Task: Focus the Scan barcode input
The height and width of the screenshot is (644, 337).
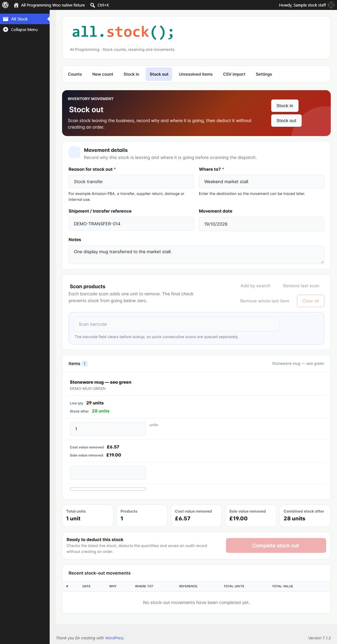Action: coord(176,324)
